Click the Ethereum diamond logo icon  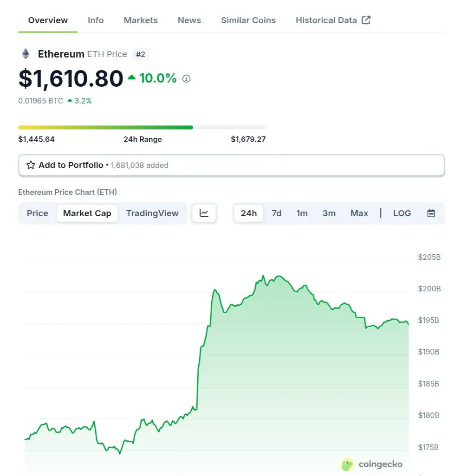26,54
